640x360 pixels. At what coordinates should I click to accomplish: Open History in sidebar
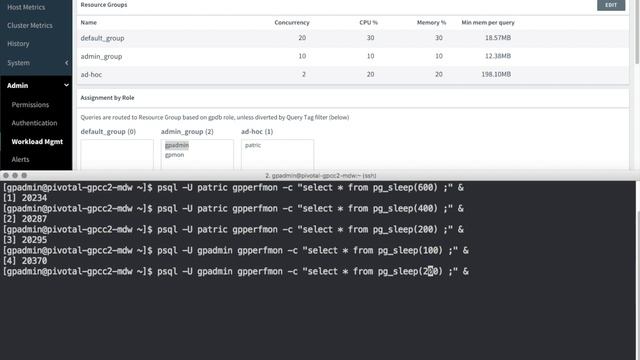(18, 44)
